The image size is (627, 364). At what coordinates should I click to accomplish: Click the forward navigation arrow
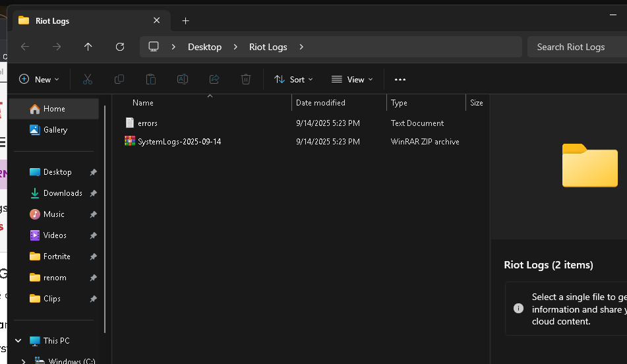click(x=57, y=47)
